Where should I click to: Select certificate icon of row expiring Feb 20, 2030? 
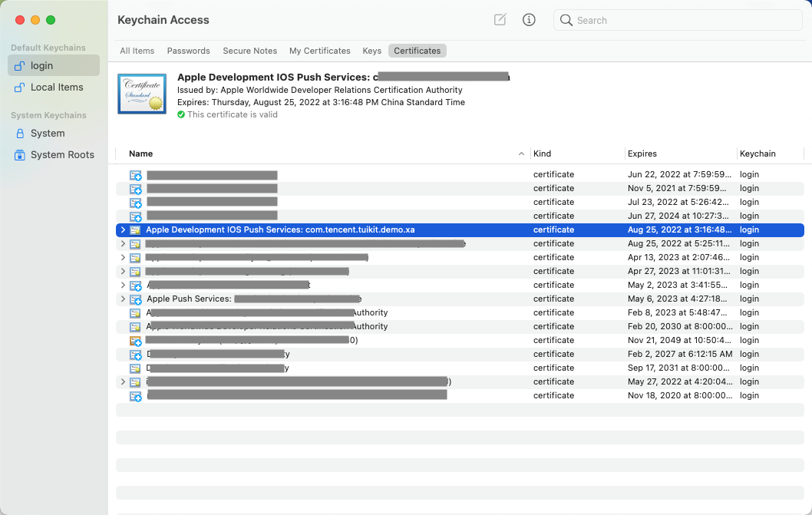[135, 327]
